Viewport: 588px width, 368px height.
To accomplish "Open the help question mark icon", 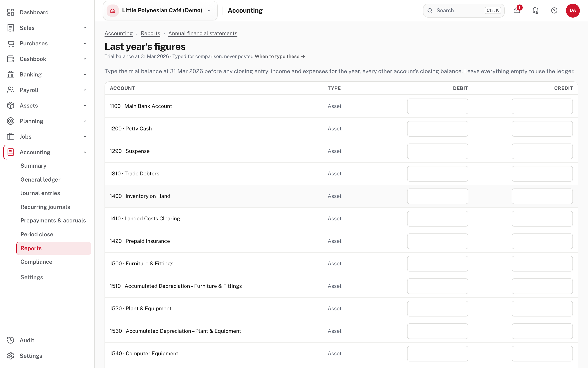I will pos(554,10).
